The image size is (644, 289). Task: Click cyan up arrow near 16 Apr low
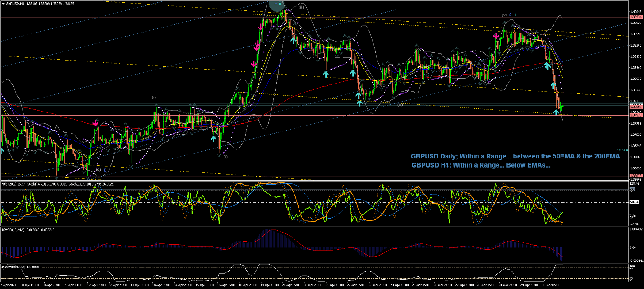(x=213, y=139)
